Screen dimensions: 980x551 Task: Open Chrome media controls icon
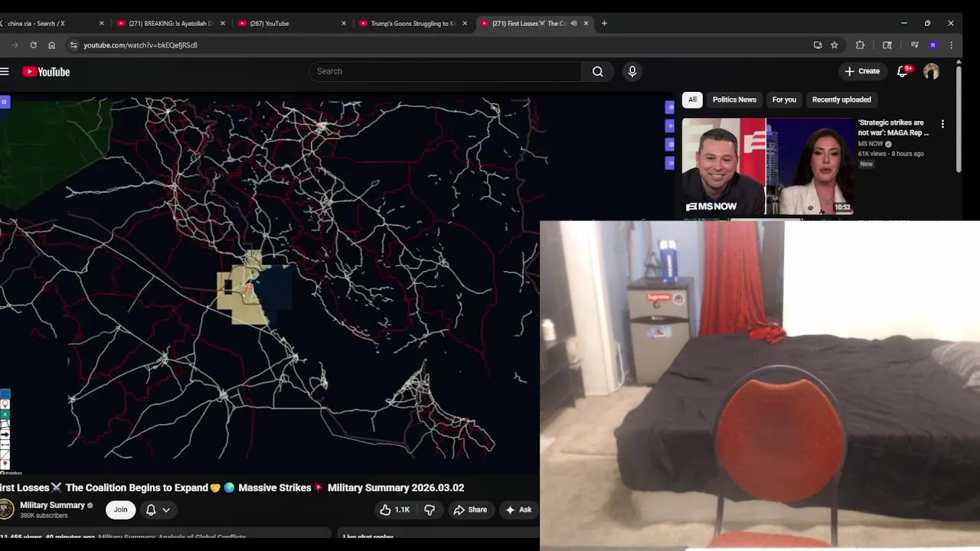(x=914, y=45)
